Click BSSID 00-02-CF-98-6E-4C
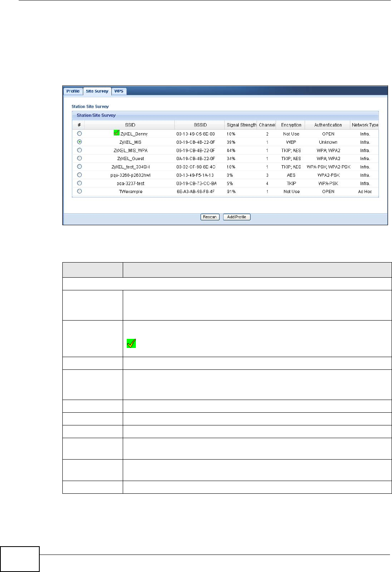392x572 pixels. (x=195, y=167)
